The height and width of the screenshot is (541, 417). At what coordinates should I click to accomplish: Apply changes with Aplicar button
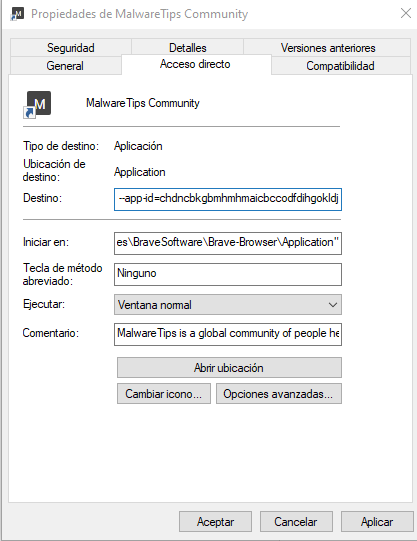coord(377,522)
